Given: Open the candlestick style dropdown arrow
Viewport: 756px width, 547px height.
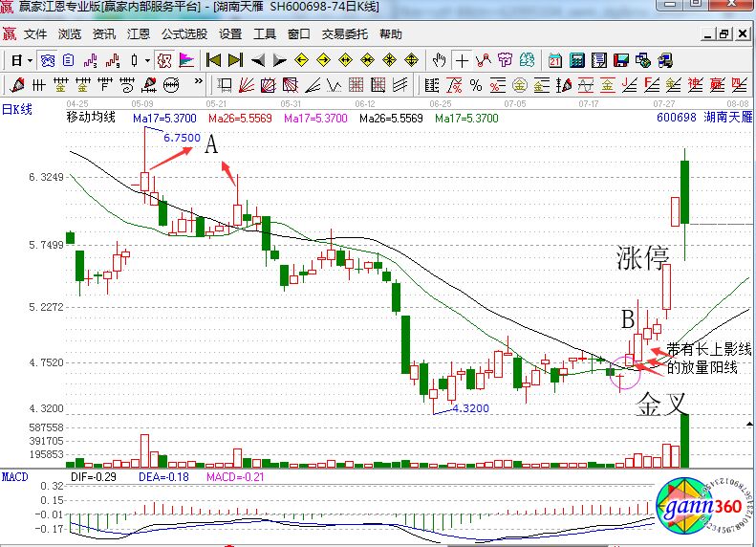Looking at the screenshot, I should [x=147, y=60].
